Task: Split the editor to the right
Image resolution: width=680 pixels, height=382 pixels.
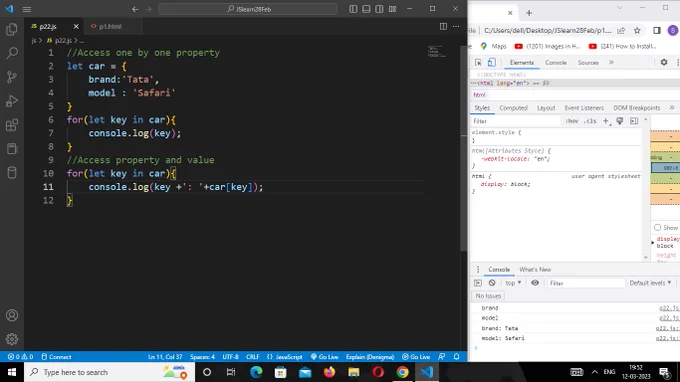Action: [x=443, y=26]
